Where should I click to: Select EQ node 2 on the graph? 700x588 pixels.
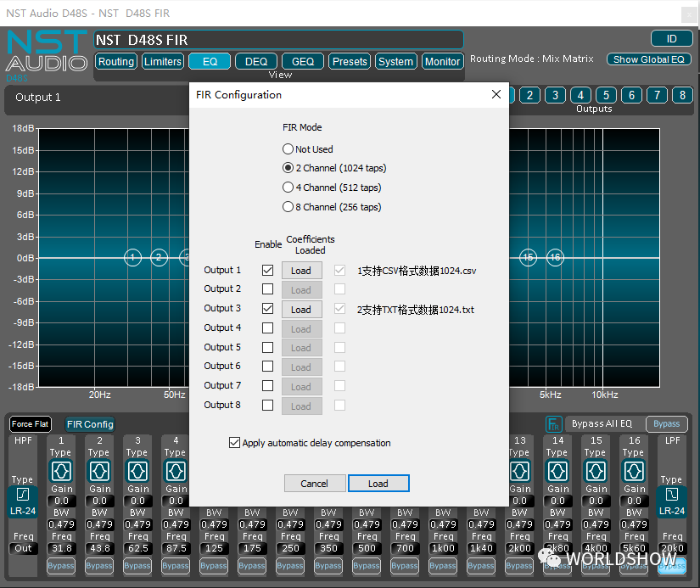159,257
